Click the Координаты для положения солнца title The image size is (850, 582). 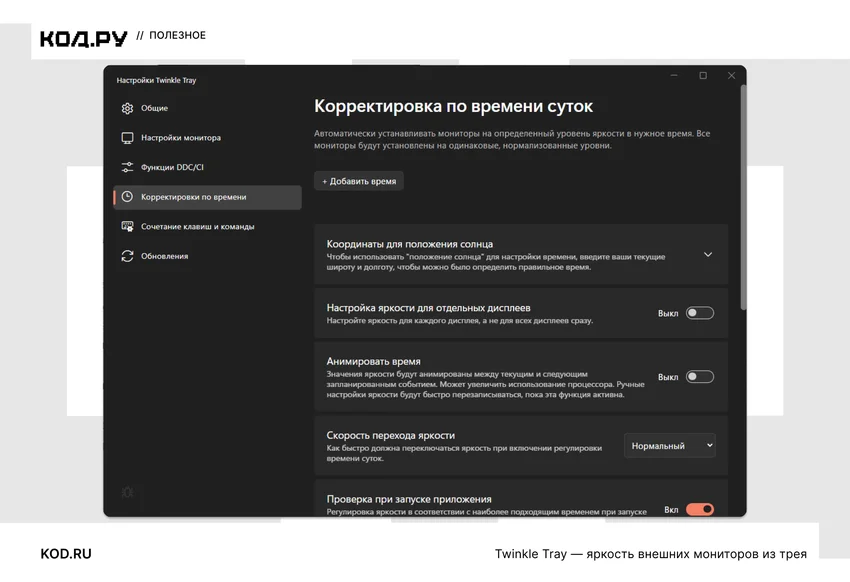click(410, 244)
